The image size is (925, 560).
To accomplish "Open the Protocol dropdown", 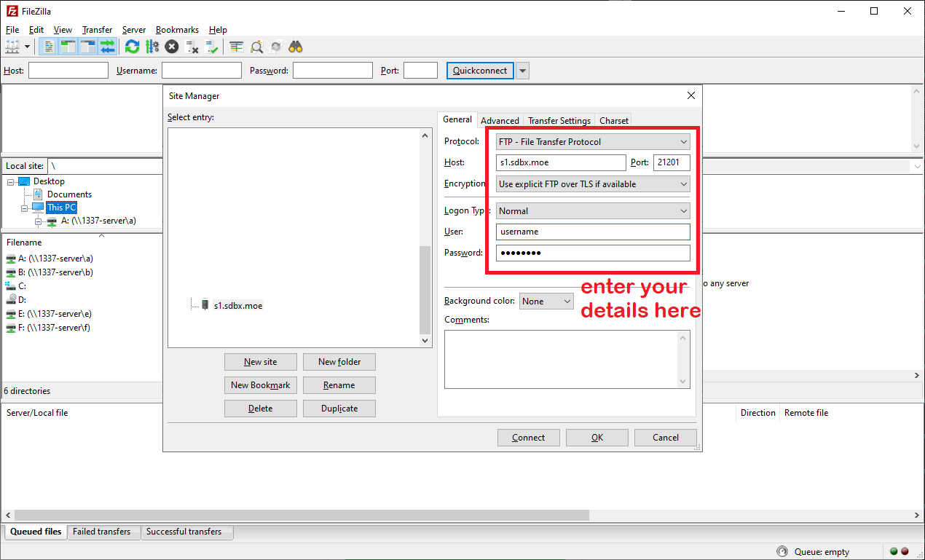I will tap(593, 142).
